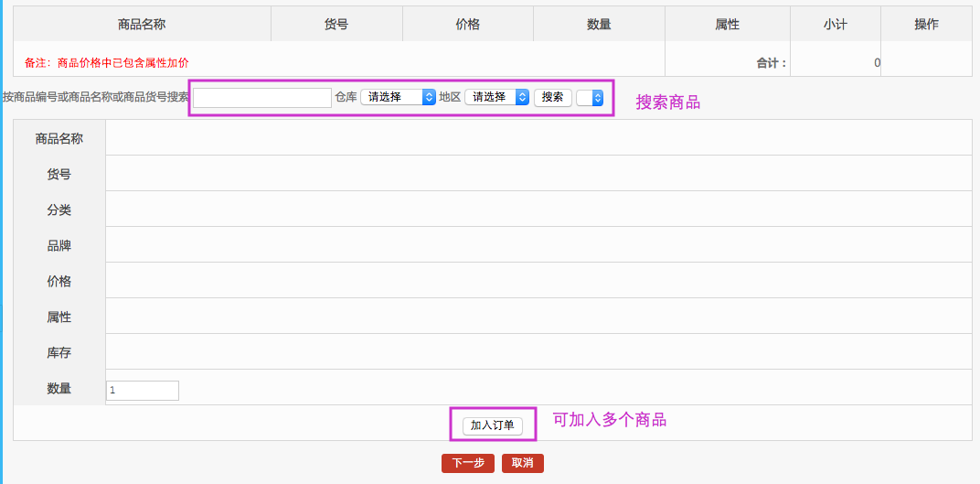Viewport: 980px width, 484px height.
Task: Click the 小计 subtotal column header
Action: coord(835,25)
